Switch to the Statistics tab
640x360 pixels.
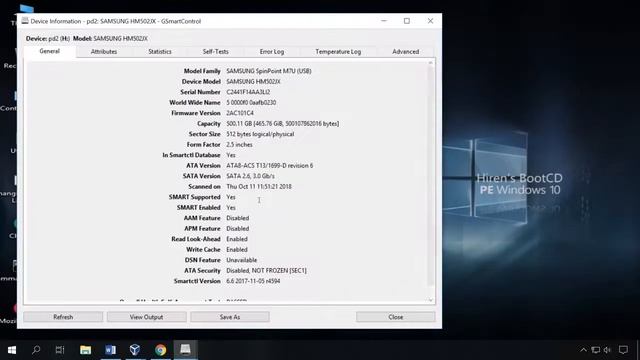pos(160,51)
